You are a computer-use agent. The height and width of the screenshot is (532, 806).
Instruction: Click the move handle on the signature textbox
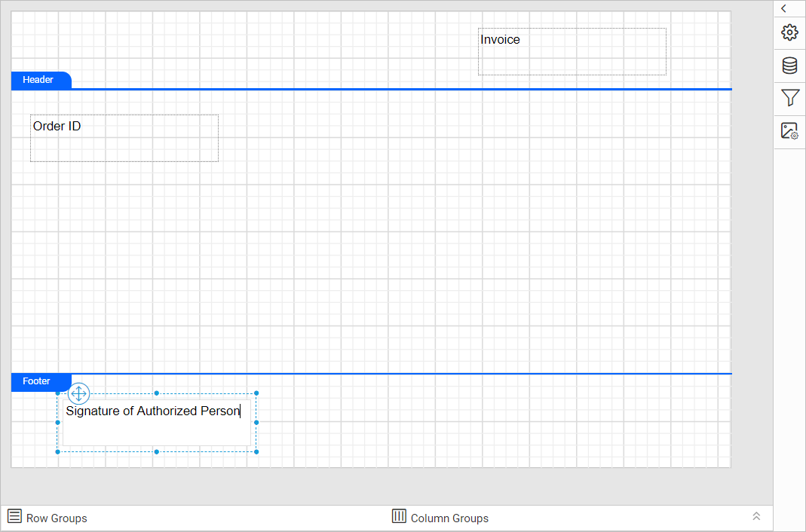(78, 394)
